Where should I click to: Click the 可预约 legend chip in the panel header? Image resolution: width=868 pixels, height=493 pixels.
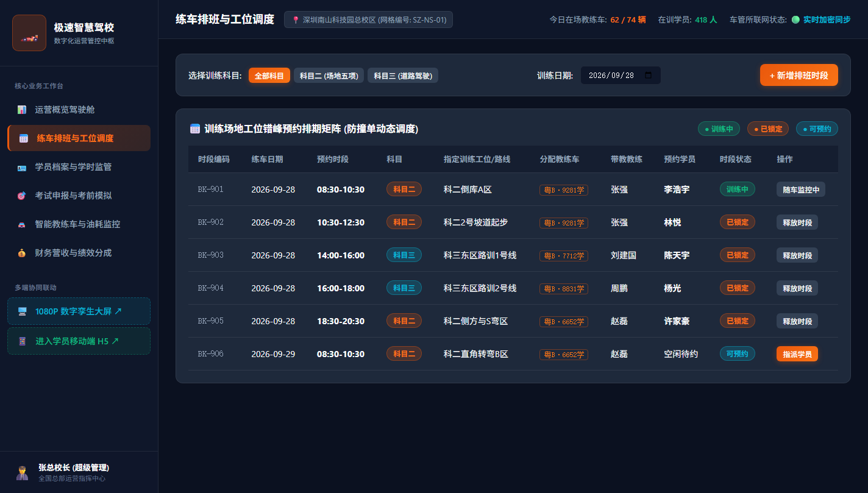817,129
